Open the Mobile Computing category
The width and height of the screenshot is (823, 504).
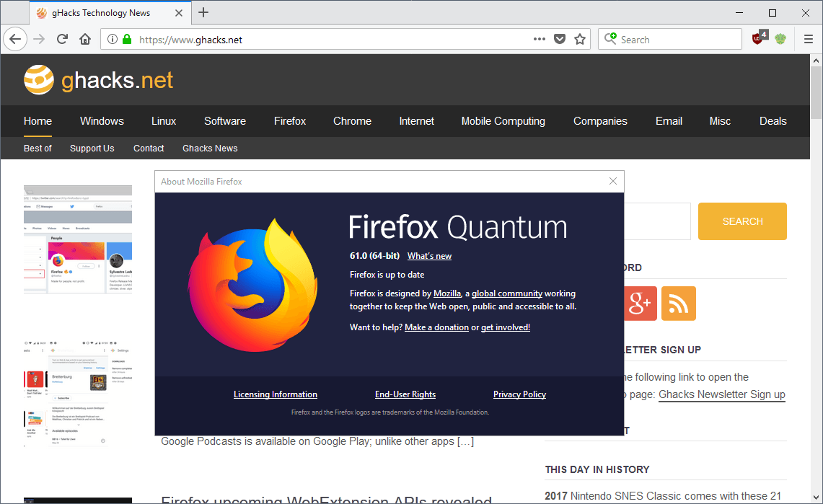pyautogui.click(x=503, y=121)
